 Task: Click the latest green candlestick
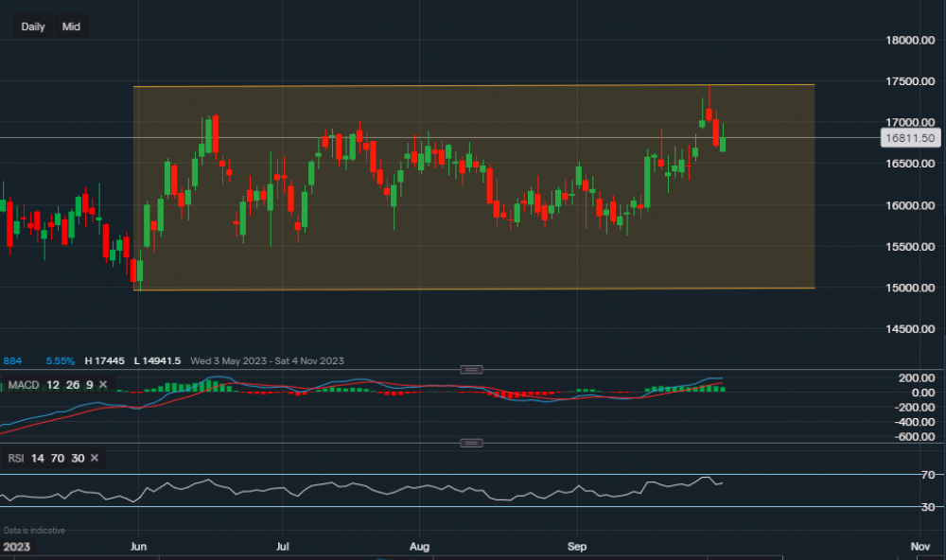pyautogui.click(x=723, y=144)
